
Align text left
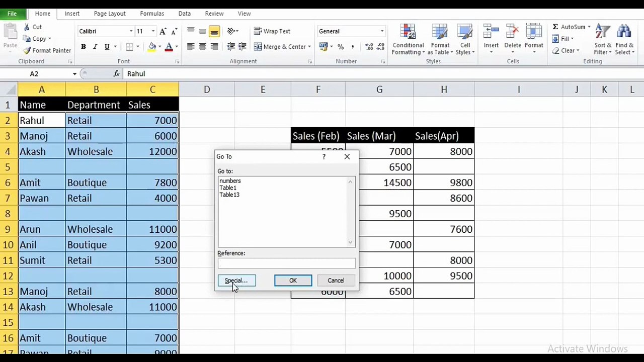[x=191, y=47]
